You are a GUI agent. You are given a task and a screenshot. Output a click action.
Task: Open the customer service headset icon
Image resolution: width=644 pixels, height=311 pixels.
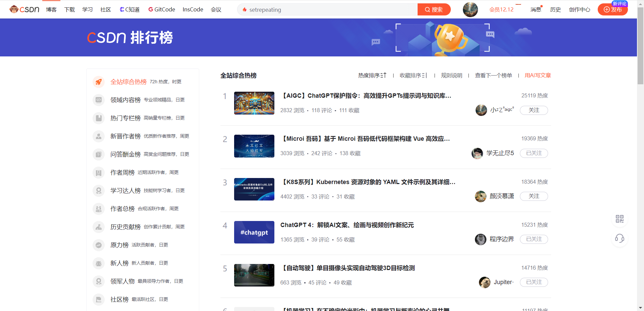tap(620, 238)
